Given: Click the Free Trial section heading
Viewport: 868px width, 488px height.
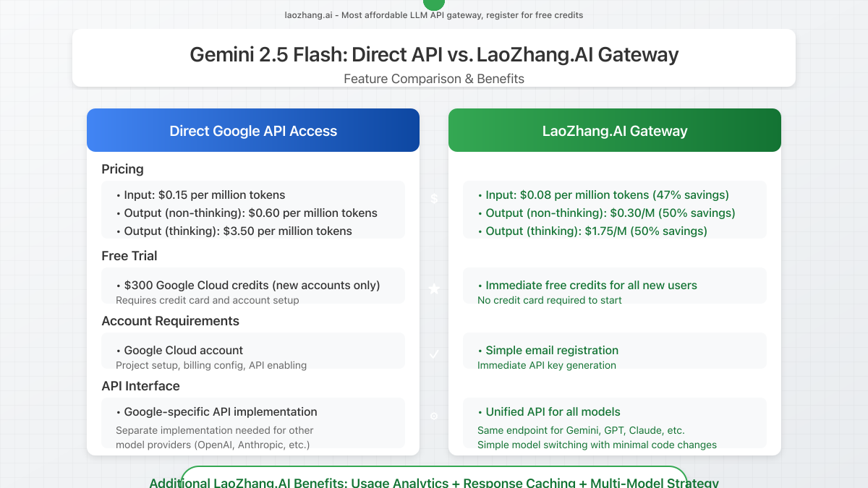Looking at the screenshot, I should coord(129,256).
